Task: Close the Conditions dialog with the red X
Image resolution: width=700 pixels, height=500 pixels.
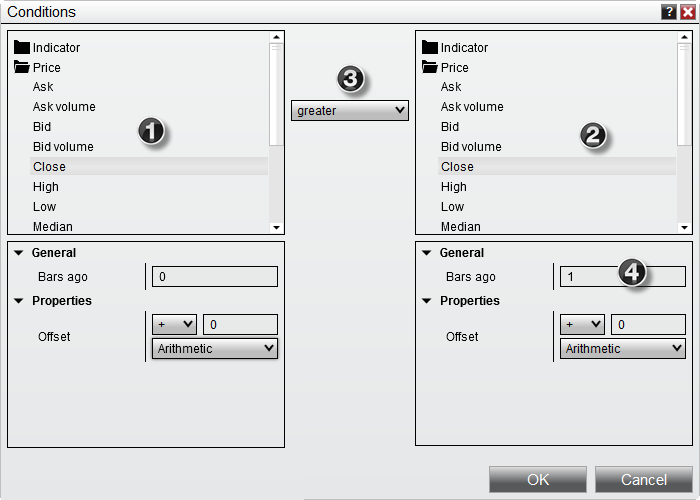Action: [x=687, y=12]
